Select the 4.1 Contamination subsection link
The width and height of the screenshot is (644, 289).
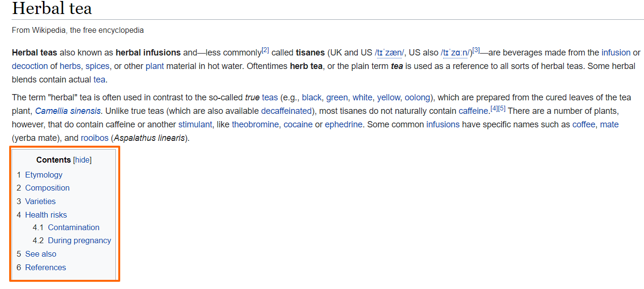tap(66, 227)
